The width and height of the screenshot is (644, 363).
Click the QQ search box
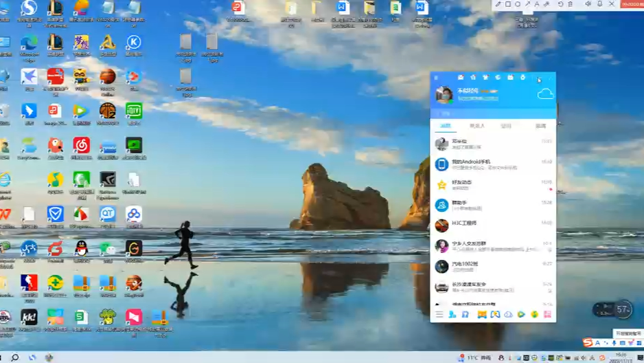(493, 113)
